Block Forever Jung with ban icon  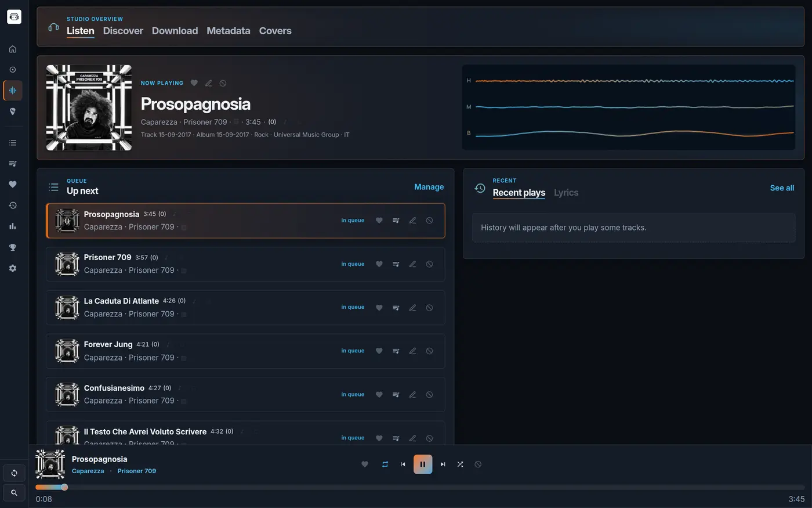tap(430, 351)
